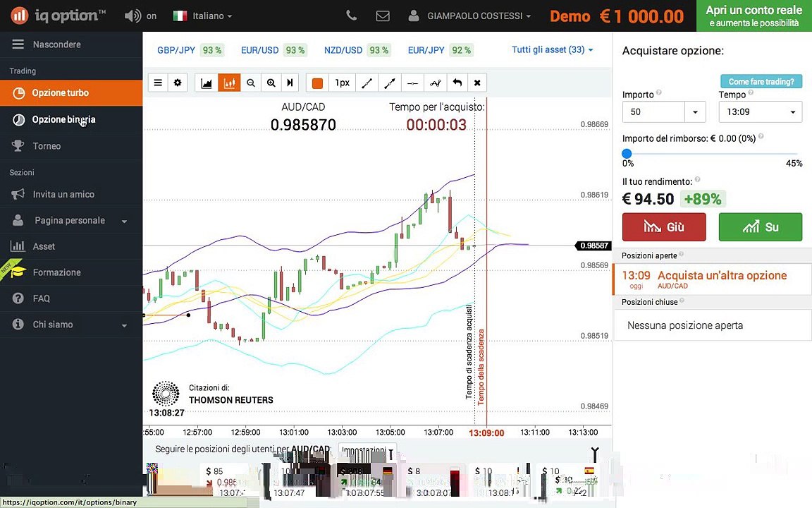Open Importo amount dropdown arrow
Viewport: 812px width, 508px height.
(x=696, y=112)
